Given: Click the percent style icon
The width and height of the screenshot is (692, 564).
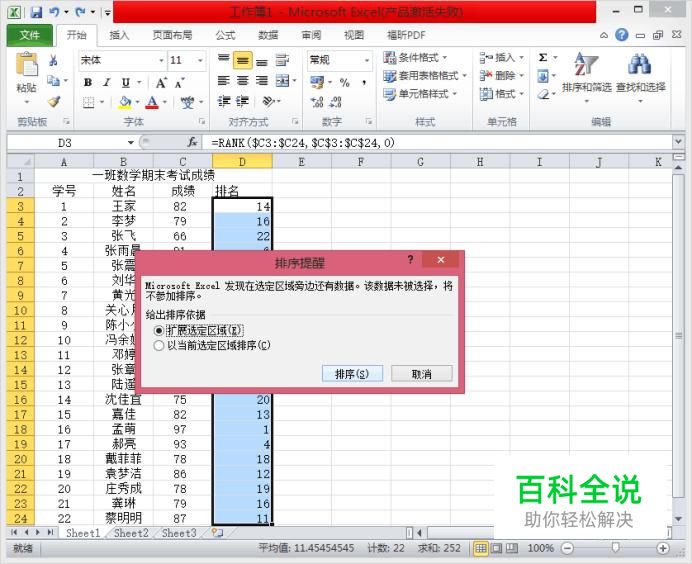Looking at the screenshot, I should pyautogui.click(x=345, y=82).
